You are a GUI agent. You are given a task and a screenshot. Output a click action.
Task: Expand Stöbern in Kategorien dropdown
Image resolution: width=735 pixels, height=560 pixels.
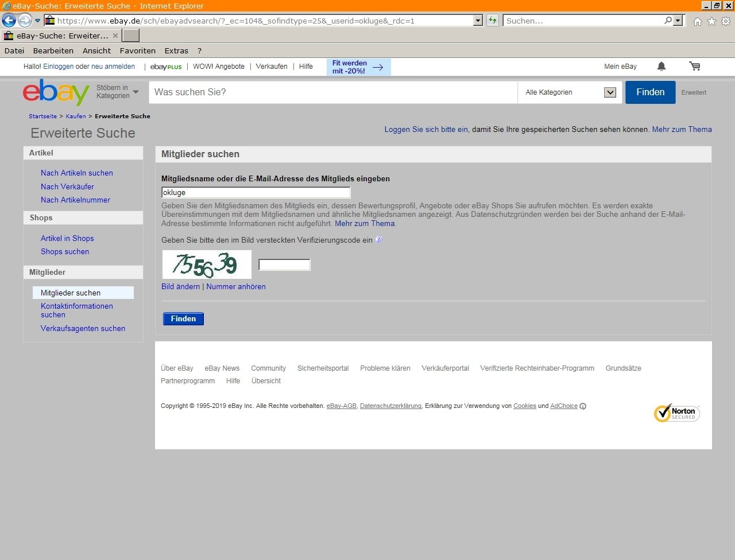click(118, 92)
